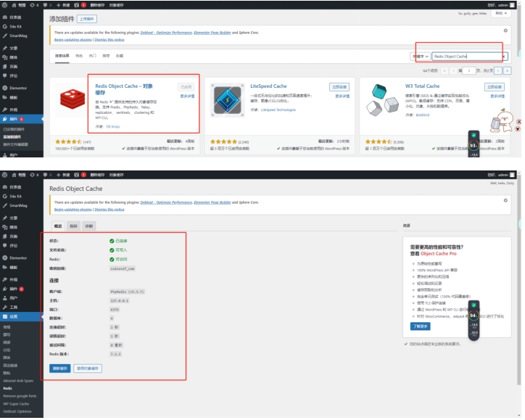Image resolution: width=525 pixels, height=420 pixels.
Task: Dismiss update notice on Redis Object Cache page
Action: (x=505, y=200)
